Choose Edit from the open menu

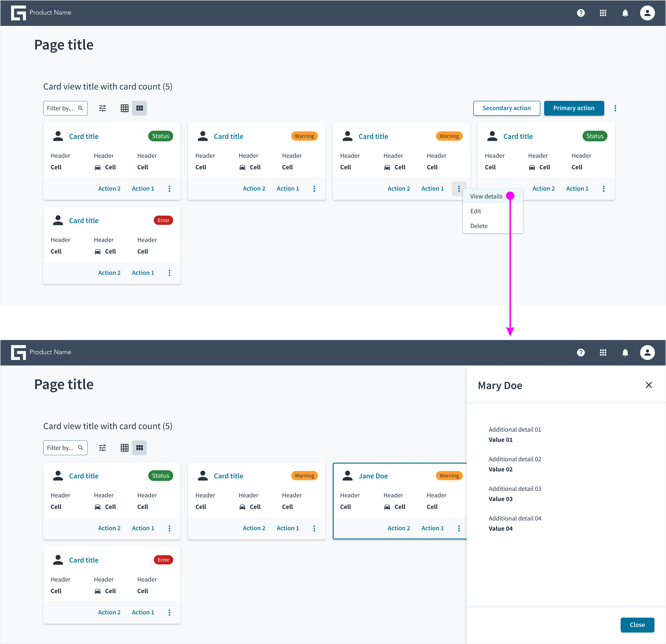click(492, 211)
